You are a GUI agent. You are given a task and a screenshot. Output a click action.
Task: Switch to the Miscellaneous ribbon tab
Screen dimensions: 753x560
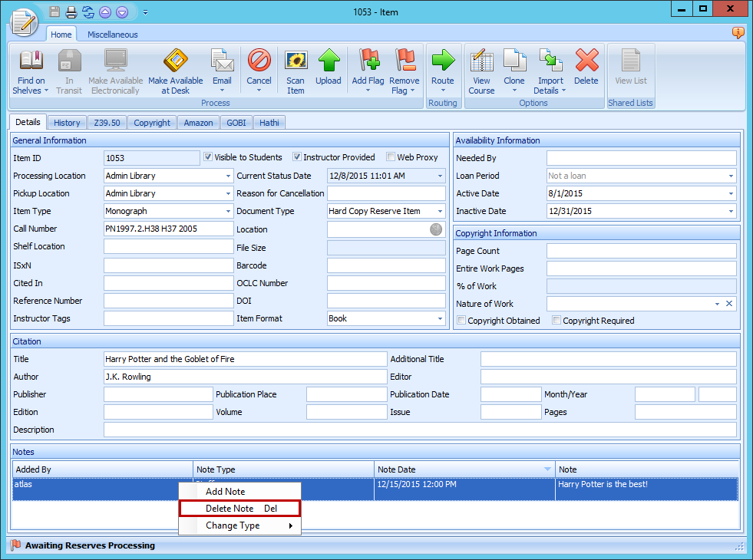click(112, 34)
